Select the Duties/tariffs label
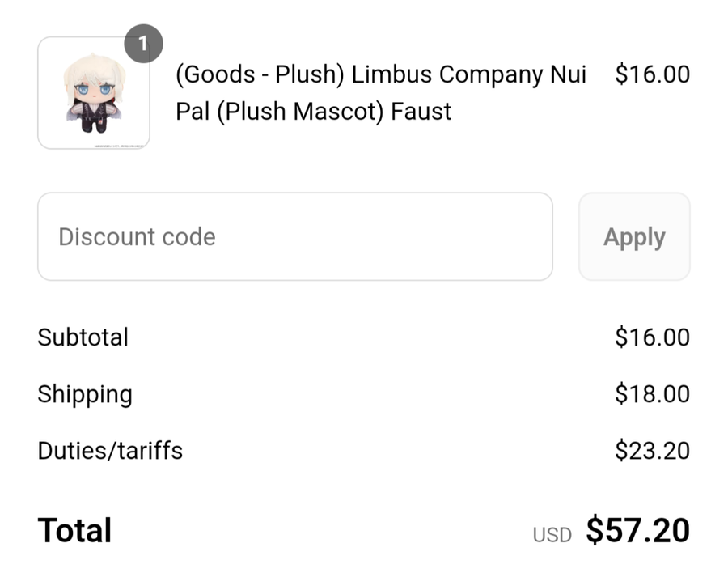This screenshot has height=573, width=728. pos(110,451)
